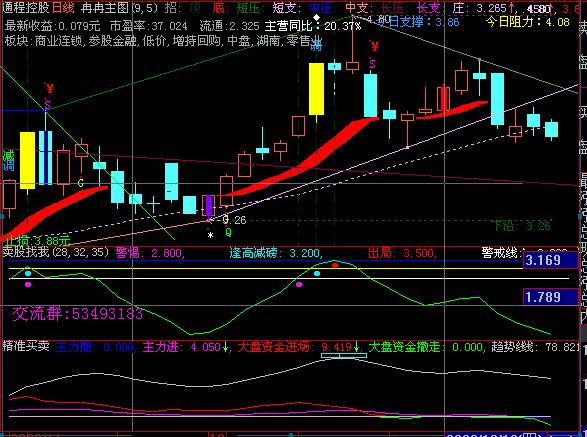
Task: Select the 今日阻力: 4.08 label
Action: pos(528,22)
